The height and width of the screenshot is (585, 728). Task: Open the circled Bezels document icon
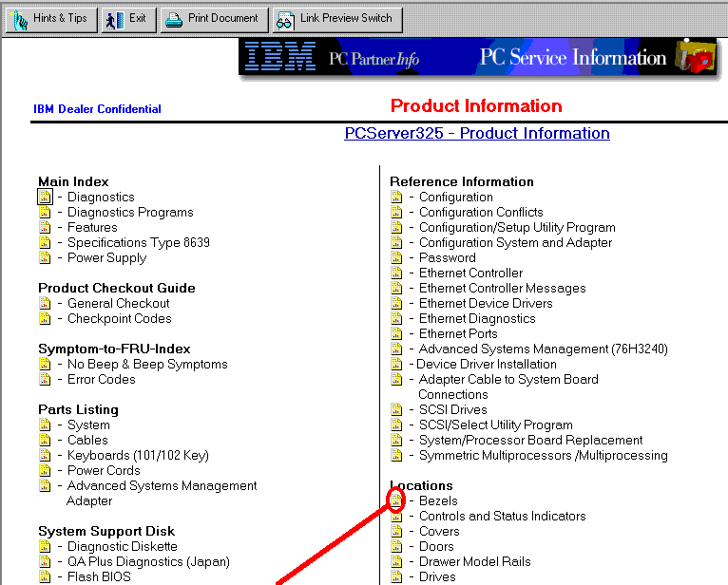coord(396,500)
